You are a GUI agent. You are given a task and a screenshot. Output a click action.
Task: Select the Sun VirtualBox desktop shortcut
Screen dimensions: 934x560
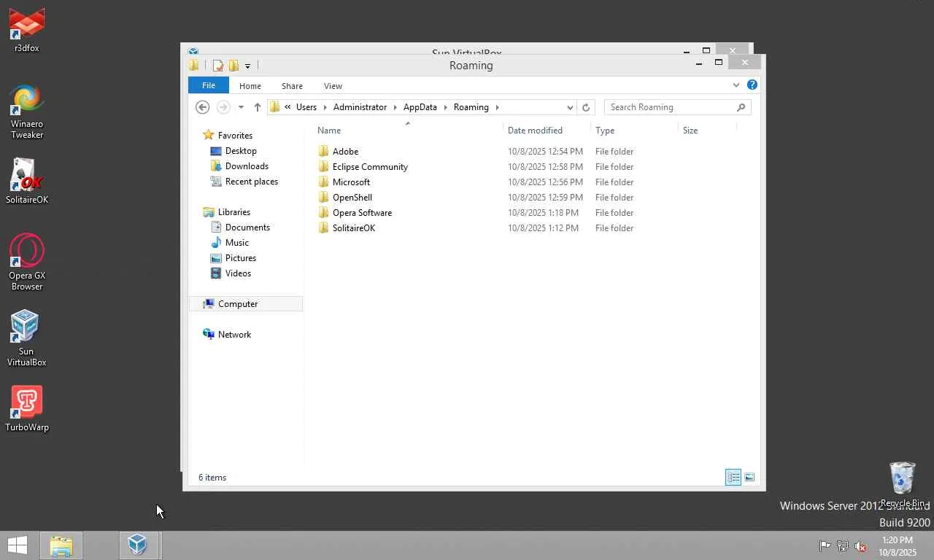click(27, 338)
